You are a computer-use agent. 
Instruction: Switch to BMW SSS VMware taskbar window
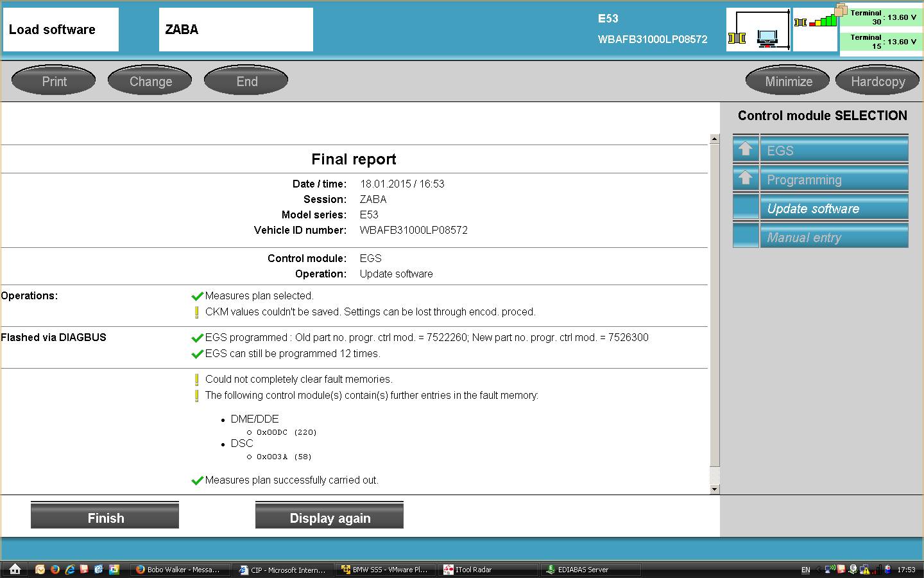384,570
